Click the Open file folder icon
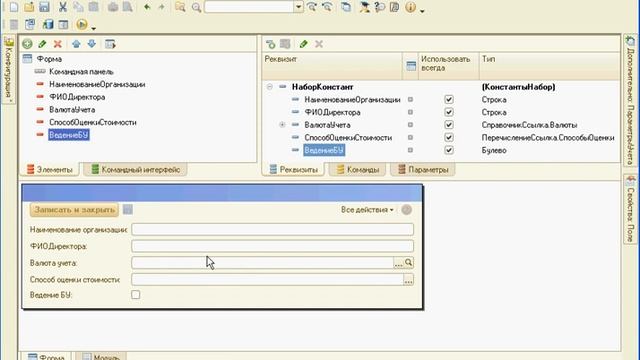The width and height of the screenshot is (640, 360). pyautogui.click(x=29, y=7)
